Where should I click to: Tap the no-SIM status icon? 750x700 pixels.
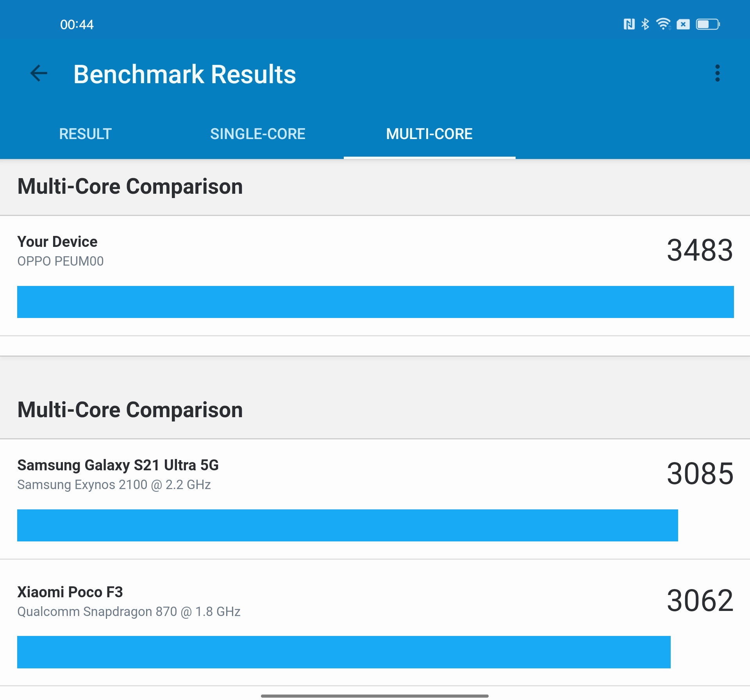click(683, 24)
